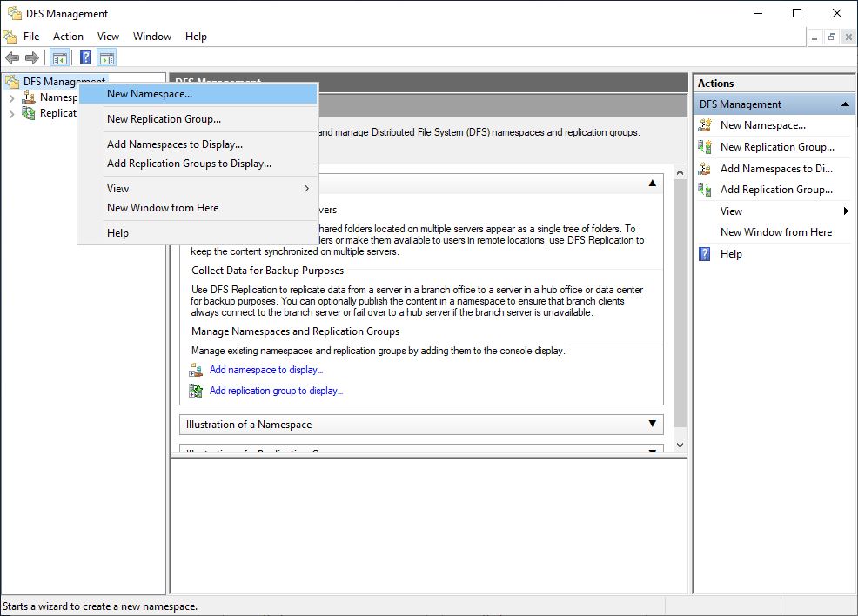Viewport: 858px width, 616px height.
Task: Click New Replication Group icon in Actions pane
Action: coord(705,147)
